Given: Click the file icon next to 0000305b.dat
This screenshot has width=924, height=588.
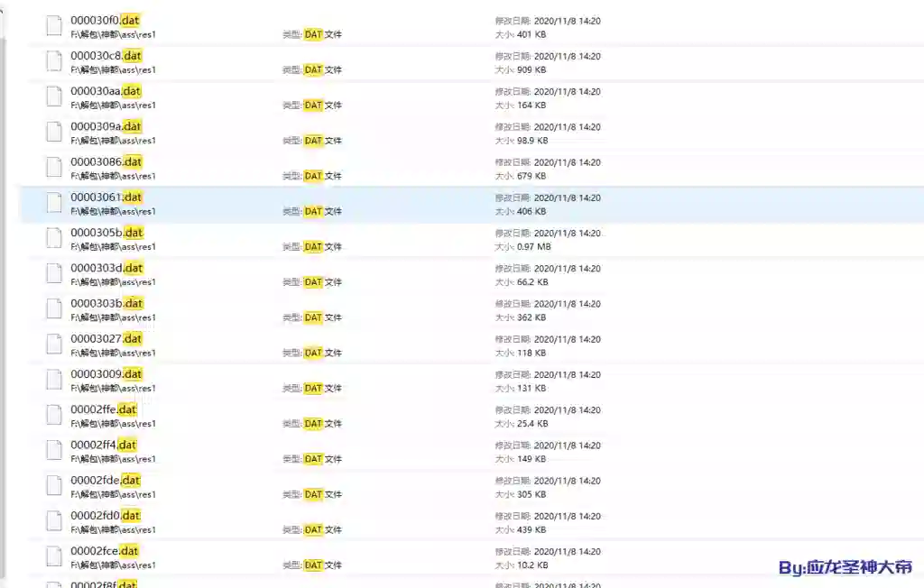Looking at the screenshot, I should coord(54,238).
